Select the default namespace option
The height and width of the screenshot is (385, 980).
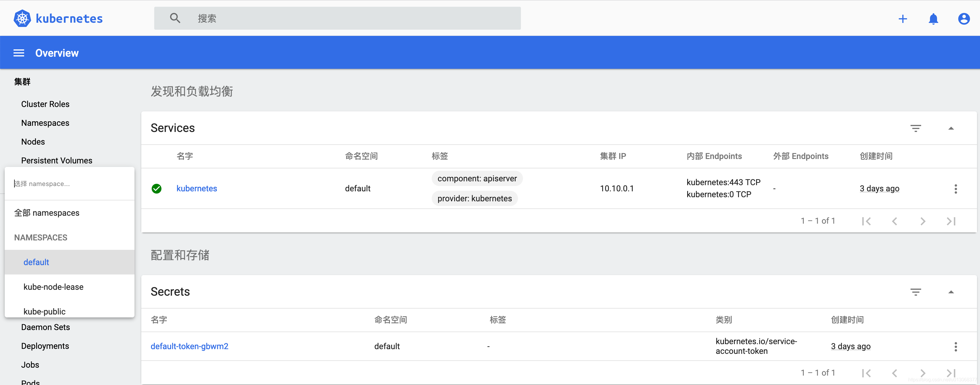[36, 262]
